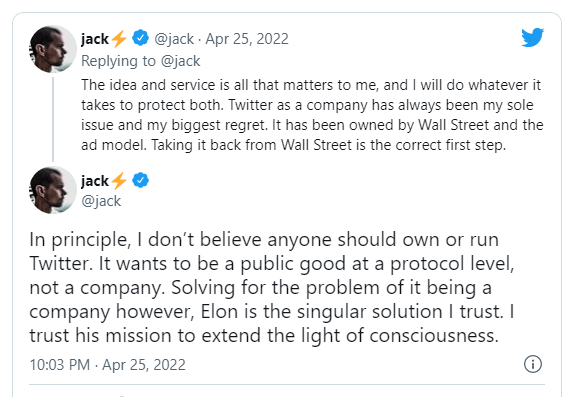
Task: Open the profile photo of the upper tweet
Action: [x=53, y=49]
